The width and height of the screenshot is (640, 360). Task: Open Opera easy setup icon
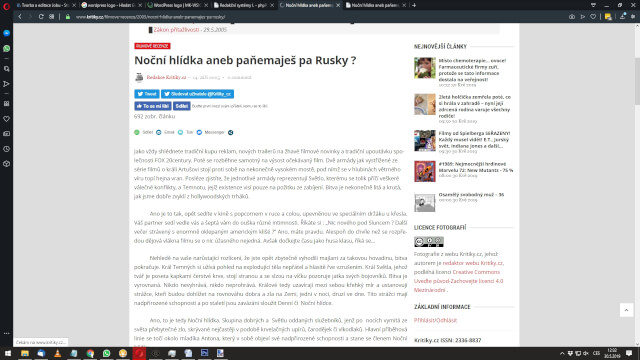coord(633,17)
